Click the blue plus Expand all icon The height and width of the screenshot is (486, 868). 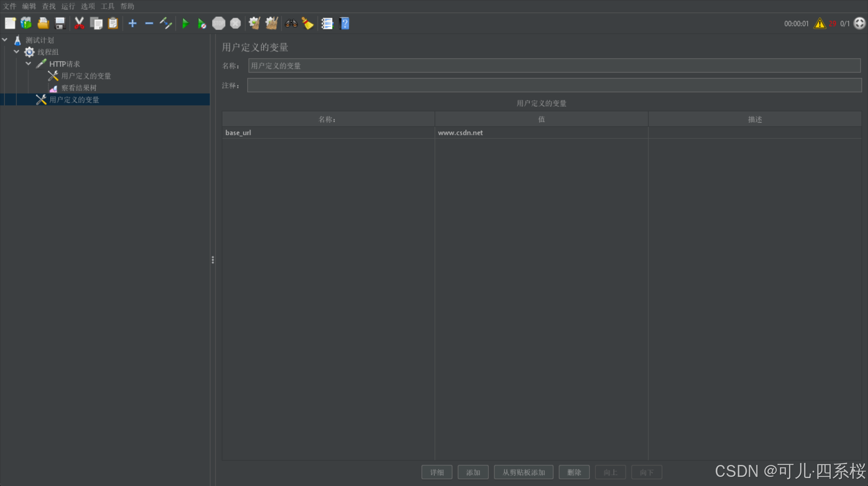point(132,24)
